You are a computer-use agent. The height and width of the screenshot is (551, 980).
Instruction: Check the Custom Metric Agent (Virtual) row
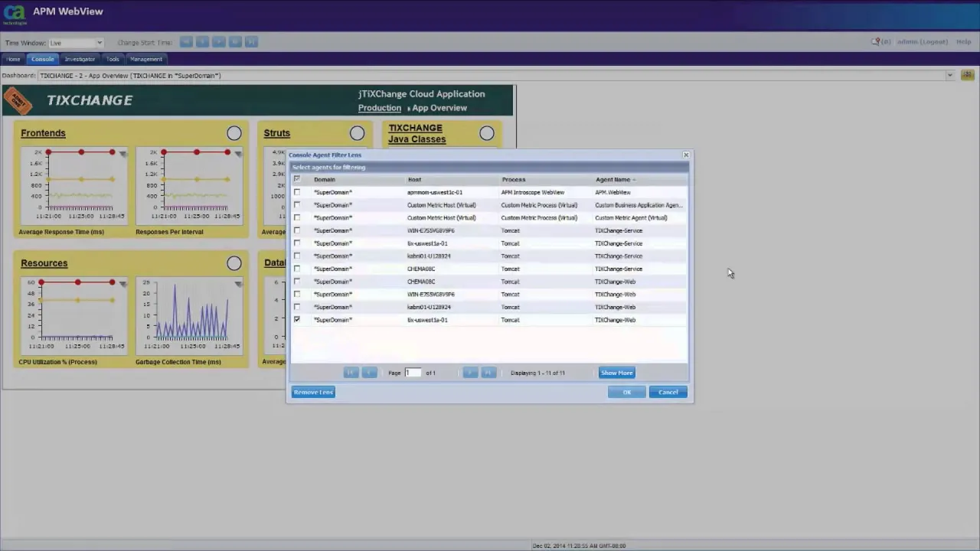pos(297,217)
